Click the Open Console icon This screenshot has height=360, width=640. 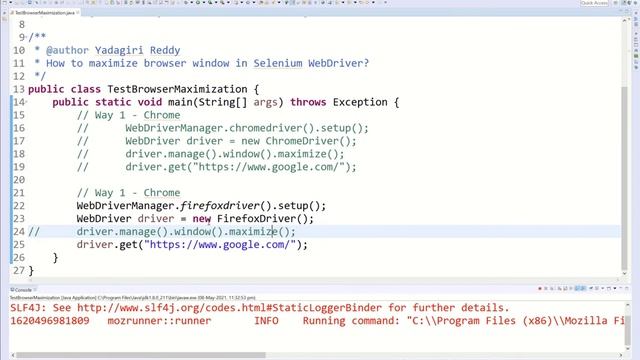click(609, 289)
